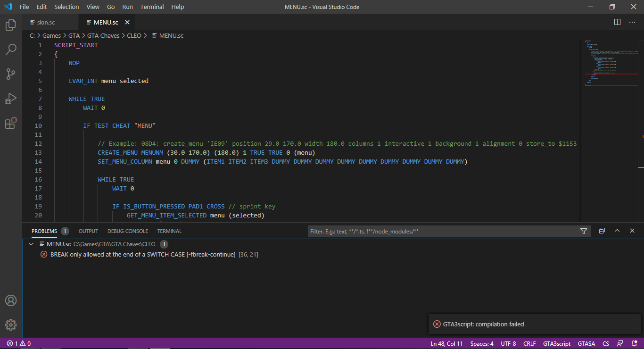The width and height of the screenshot is (644, 349).
Task: Open the Selection menu
Action: (66, 7)
